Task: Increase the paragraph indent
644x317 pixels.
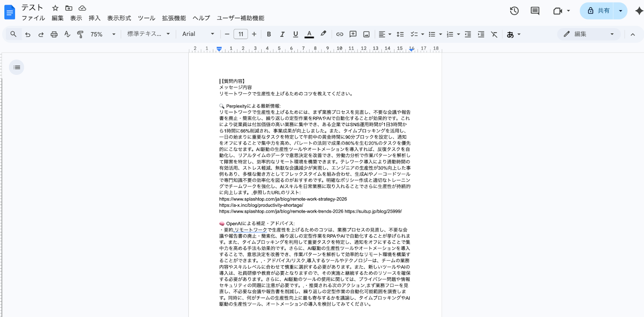Action: pos(481,34)
